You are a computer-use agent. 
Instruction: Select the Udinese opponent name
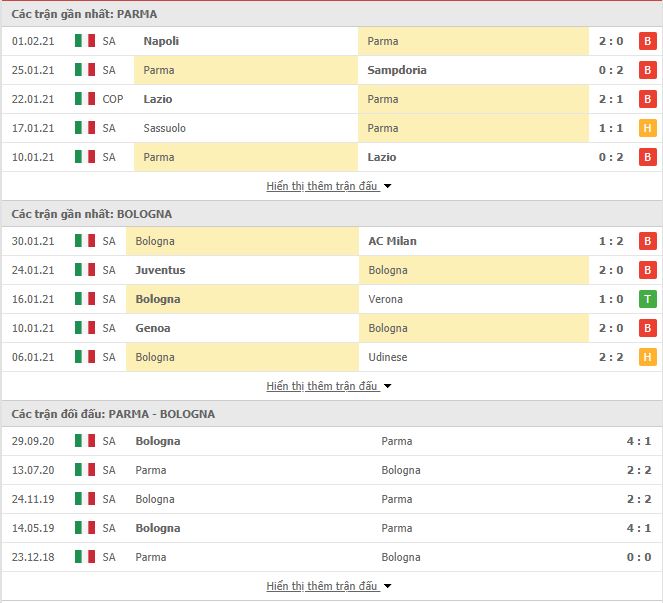pyautogui.click(x=388, y=357)
